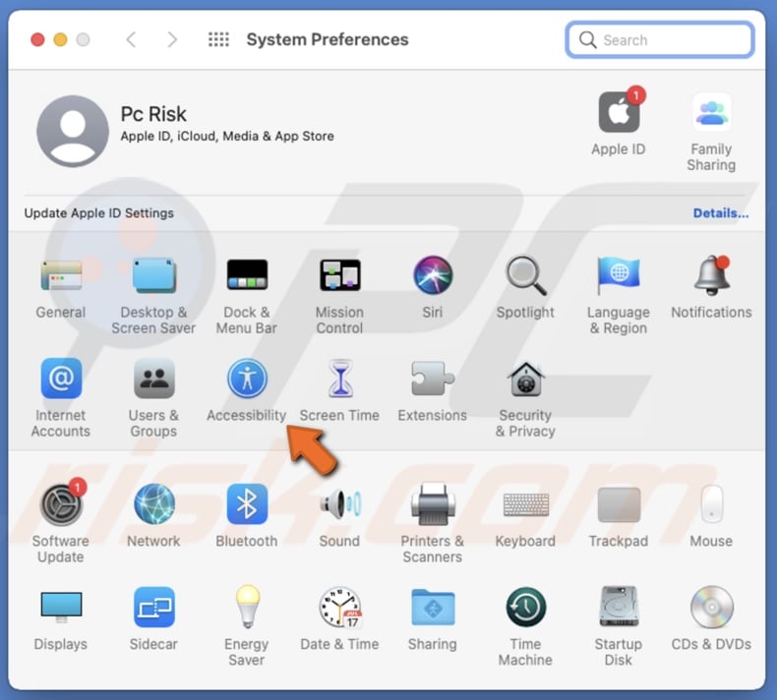Close the System Preferences window
Image resolution: width=777 pixels, height=700 pixels.
37,39
